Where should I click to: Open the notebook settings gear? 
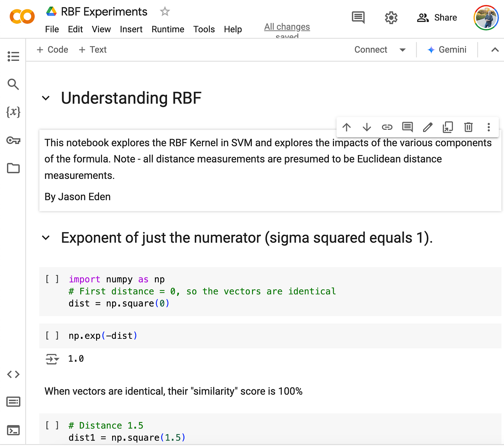[x=391, y=17]
